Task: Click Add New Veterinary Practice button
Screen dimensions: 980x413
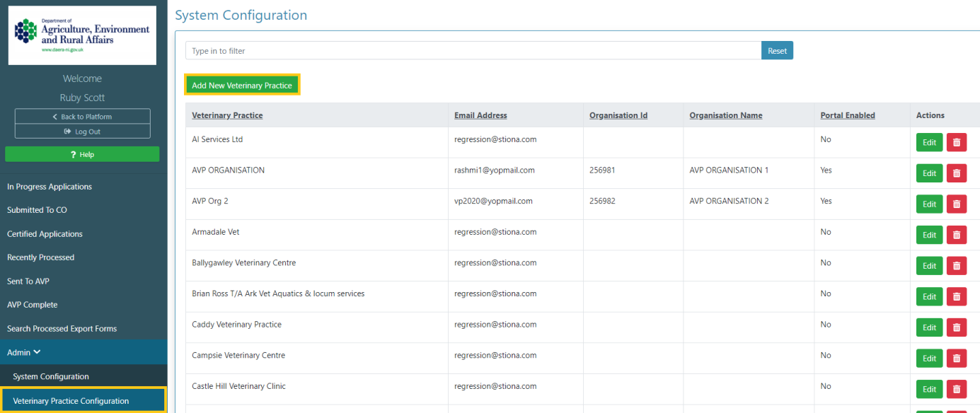Action: tap(242, 85)
